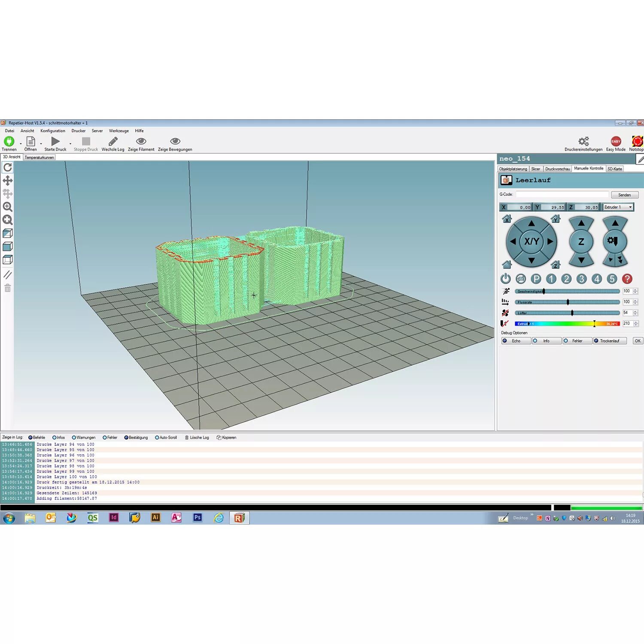The height and width of the screenshot is (644, 644).
Task: Click the printer power button icon
Action: [x=506, y=279]
